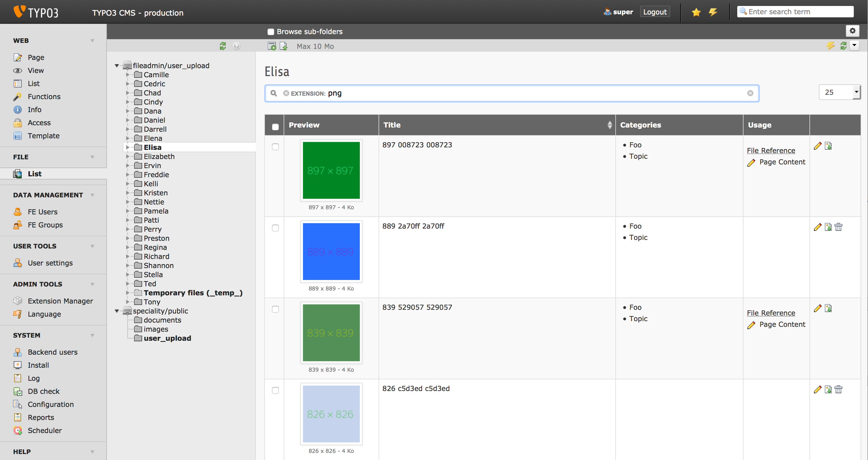Expand the Camille folder in tree
This screenshot has width=868, height=460.
tap(128, 75)
